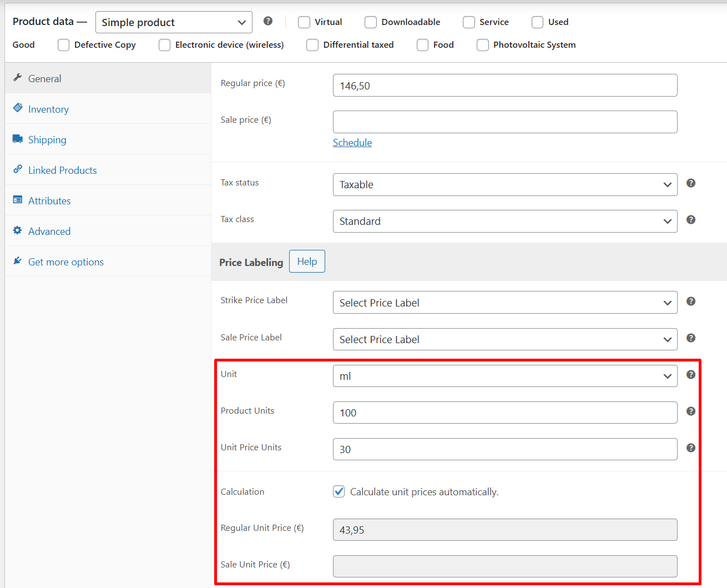
Task: Click the Regular price input field
Action: (x=505, y=86)
